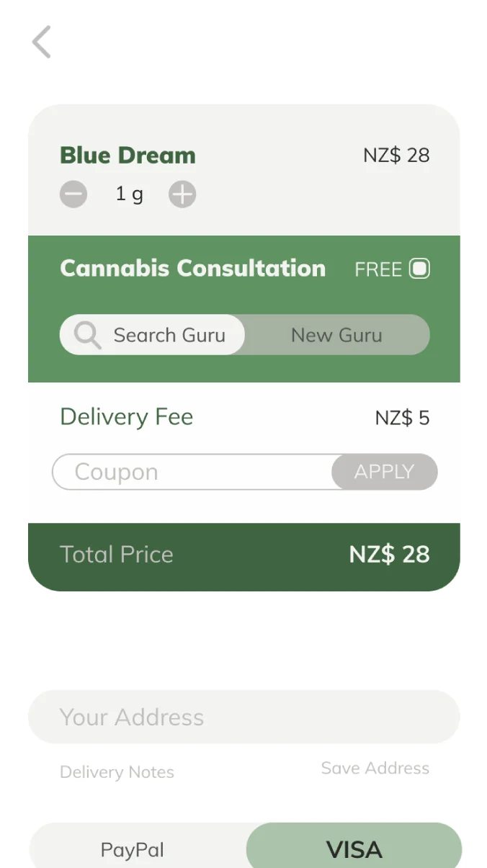Go back using the top arrow

[42, 42]
